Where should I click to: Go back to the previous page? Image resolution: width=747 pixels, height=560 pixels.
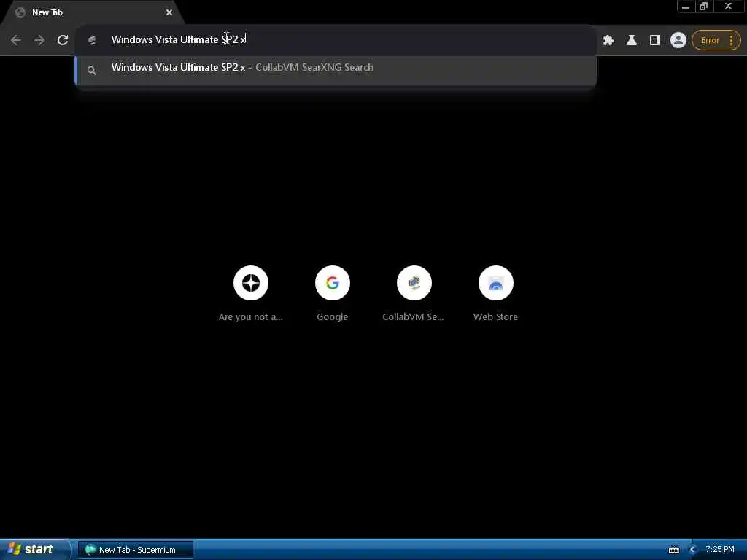point(16,41)
